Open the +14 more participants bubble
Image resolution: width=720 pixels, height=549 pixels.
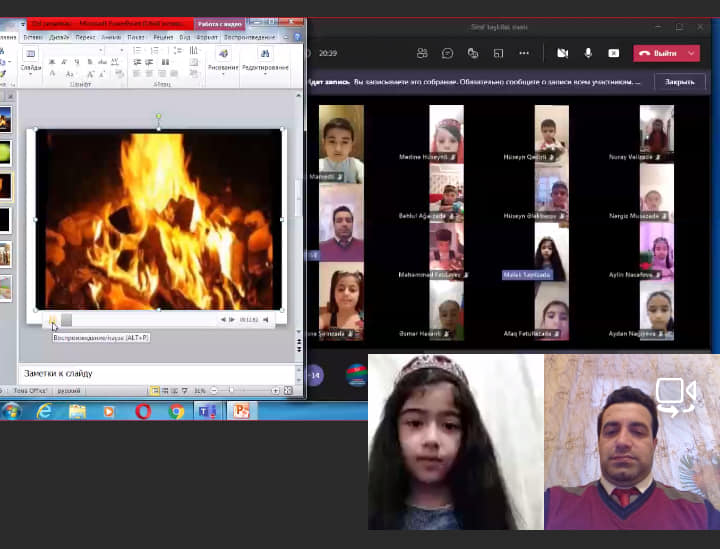[x=315, y=375]
